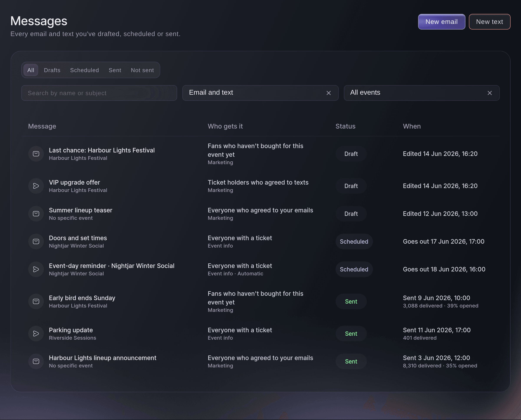
Task: Clear the Email and text filter
Action: tap(328, 93)
